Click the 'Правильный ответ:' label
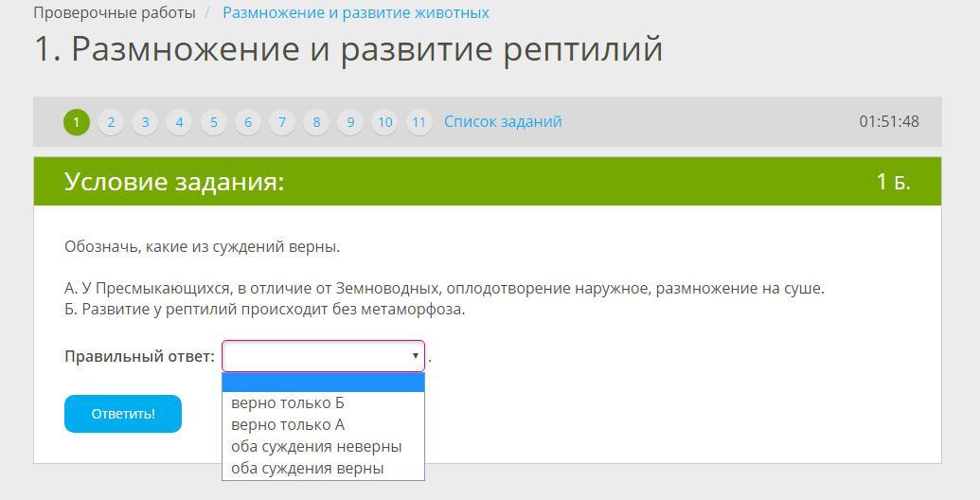 [x=139, y=356]
